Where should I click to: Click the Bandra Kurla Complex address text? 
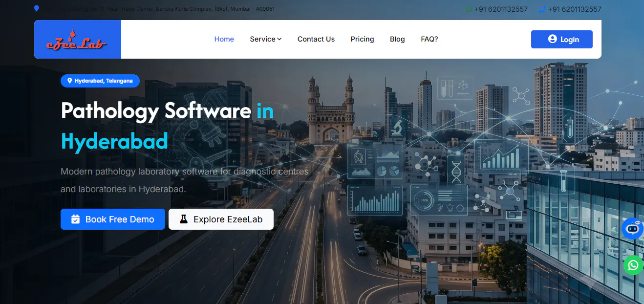158,9
